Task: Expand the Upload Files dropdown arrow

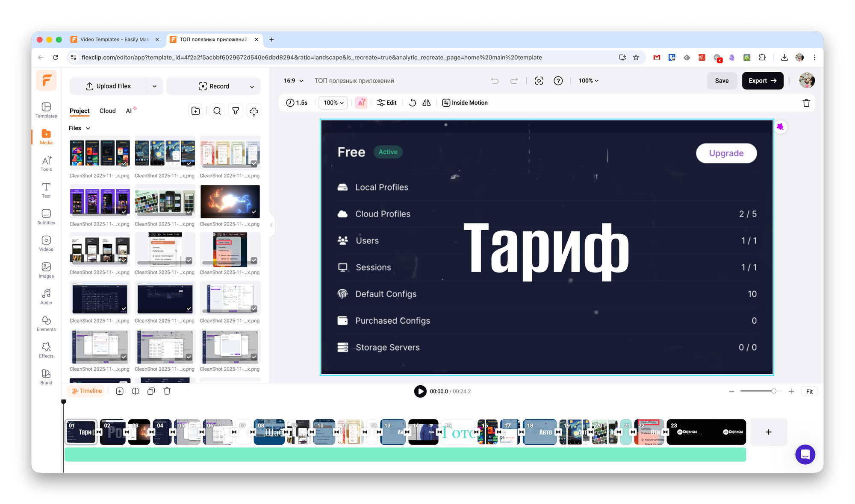Action: (154, 86)
